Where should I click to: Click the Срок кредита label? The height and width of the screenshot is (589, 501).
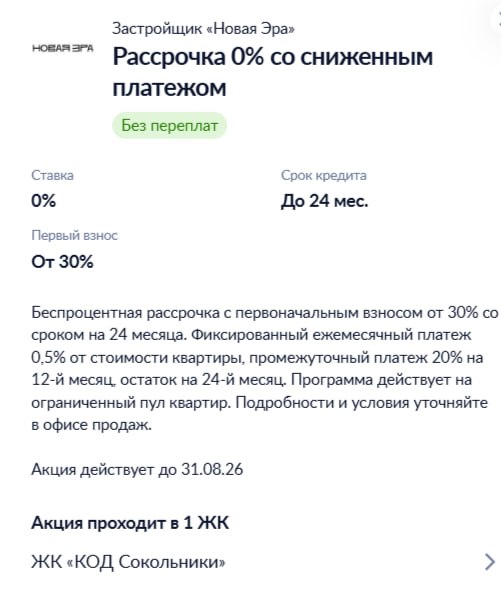[324, 175]
